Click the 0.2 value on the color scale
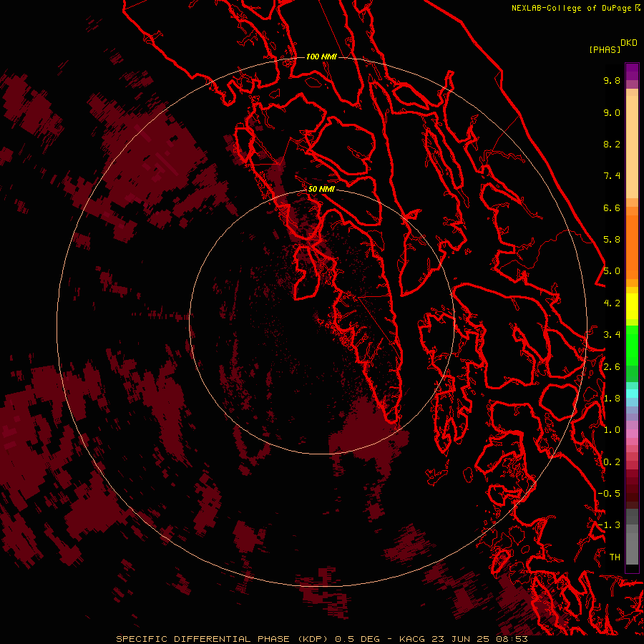Screen dimensions: 644x644 coord(612,462)
